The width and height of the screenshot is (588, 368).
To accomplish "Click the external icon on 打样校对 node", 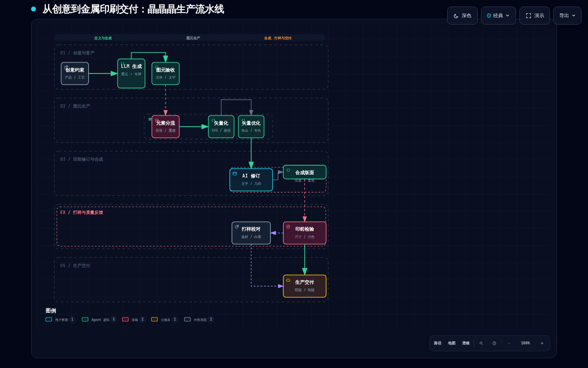I will coord(237,227).
